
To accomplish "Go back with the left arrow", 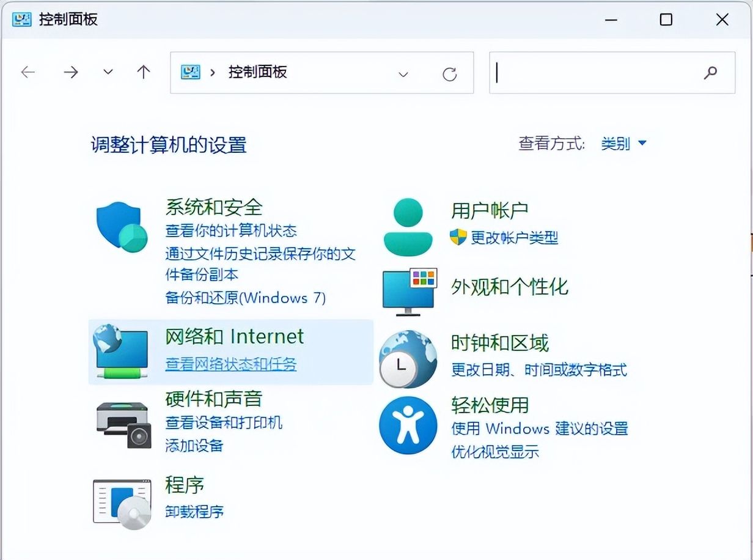I will [x=28, y=72].
